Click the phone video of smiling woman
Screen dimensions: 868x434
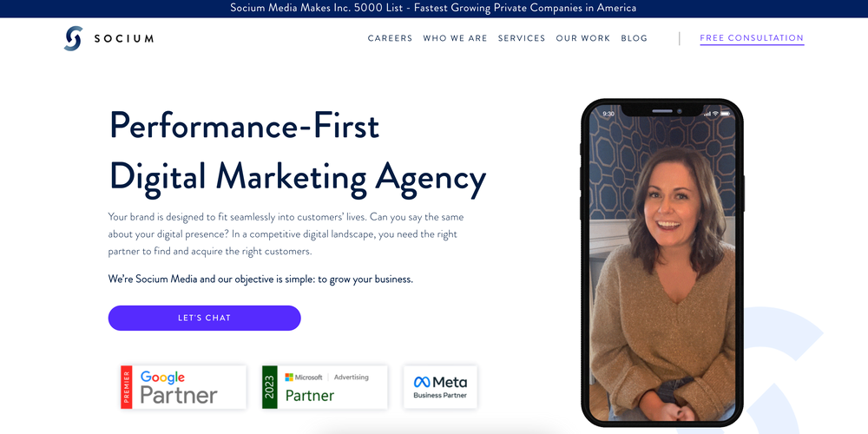coord(662,263)
